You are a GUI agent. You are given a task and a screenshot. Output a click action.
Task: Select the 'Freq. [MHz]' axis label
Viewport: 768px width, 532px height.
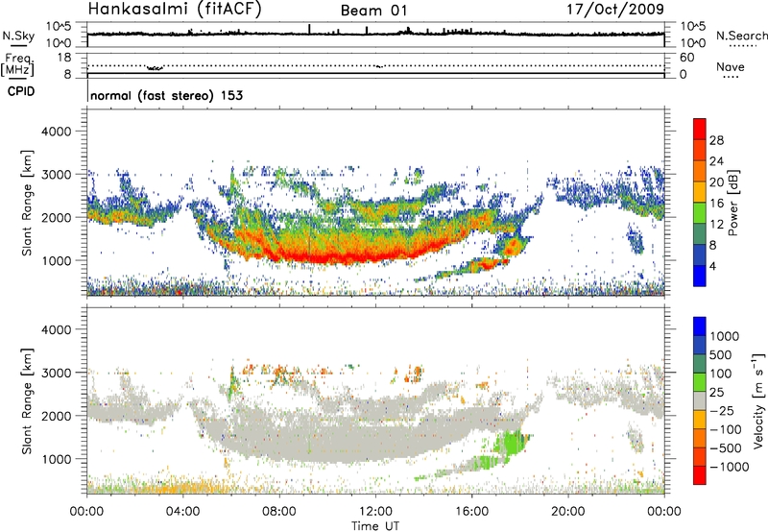pos(18,64)
